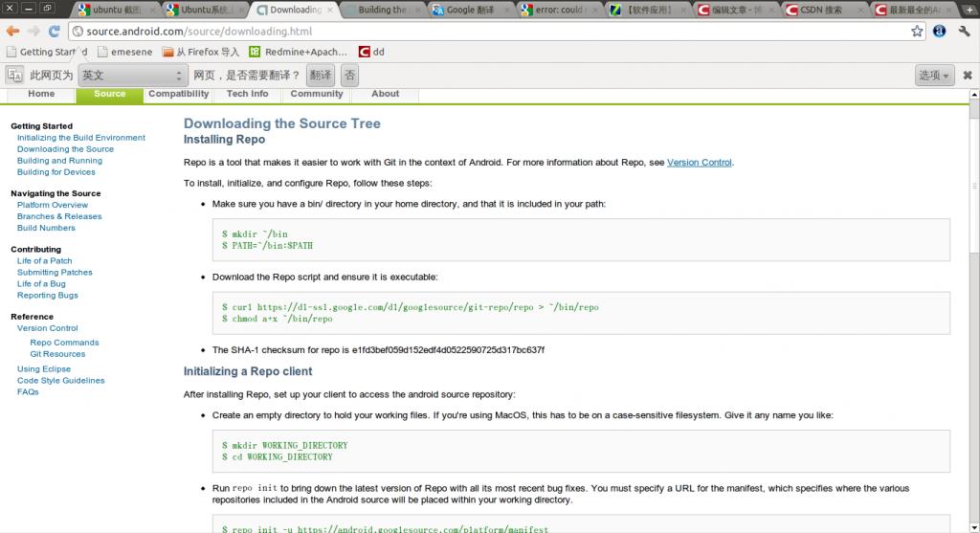980x533 pixels.
Task: Open the dd bookmark
Action: point(371,52)
